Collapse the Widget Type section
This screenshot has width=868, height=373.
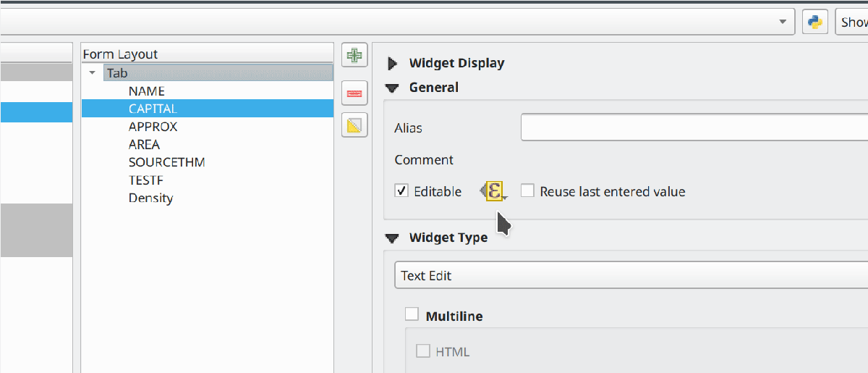(392, 238)
